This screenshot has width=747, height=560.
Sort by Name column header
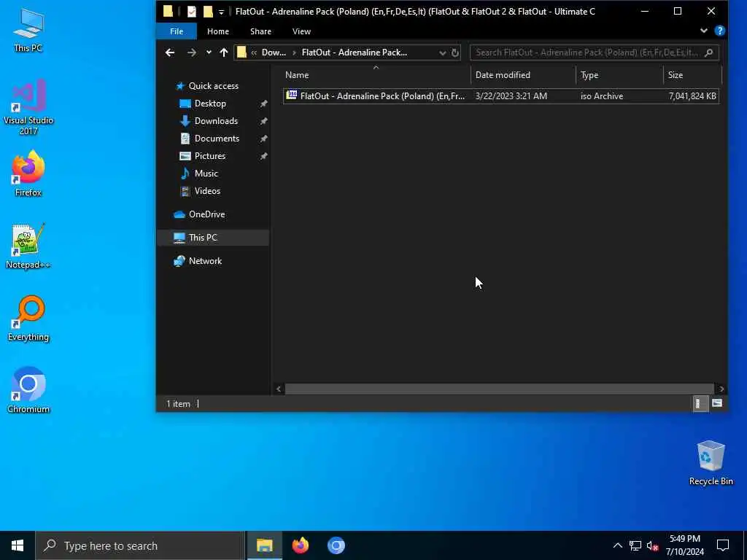tap(376, 75)
